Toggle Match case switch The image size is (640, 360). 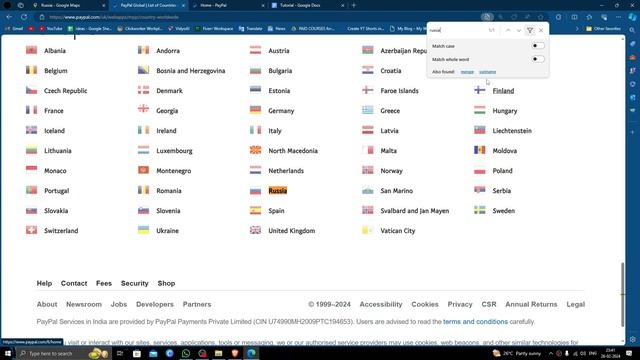pos(538,46)
